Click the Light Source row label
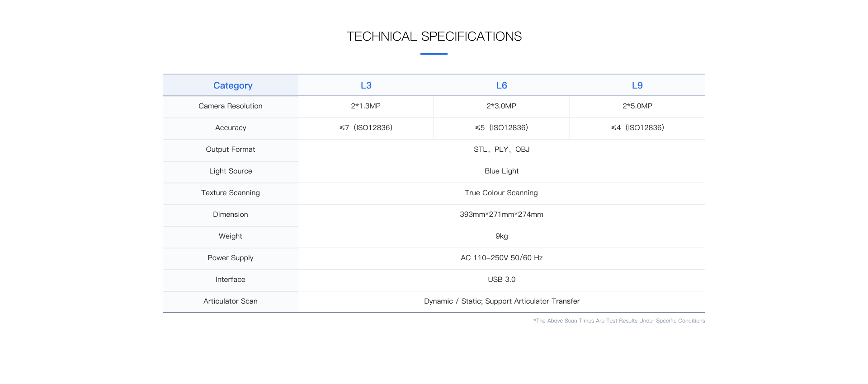868x384 pixels. tap(231, 171)
